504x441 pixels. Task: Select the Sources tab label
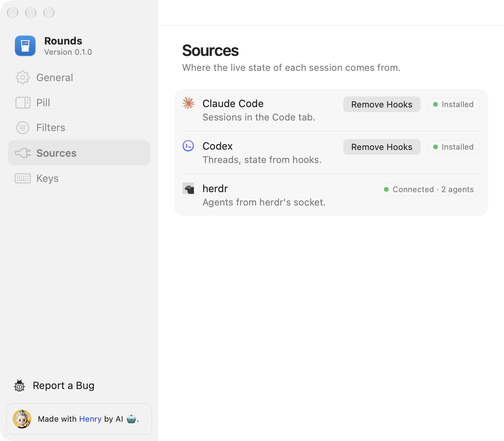[56, 153]
